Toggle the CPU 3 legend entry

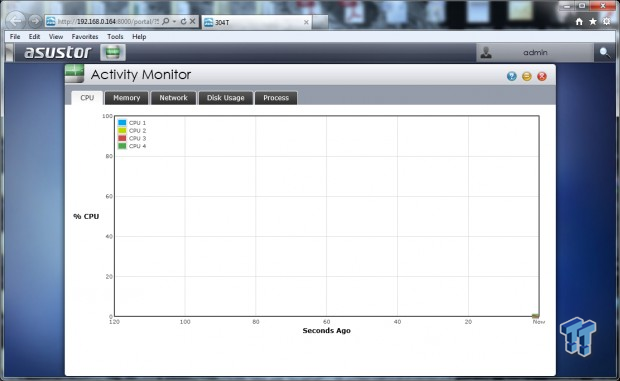point(132,138)
